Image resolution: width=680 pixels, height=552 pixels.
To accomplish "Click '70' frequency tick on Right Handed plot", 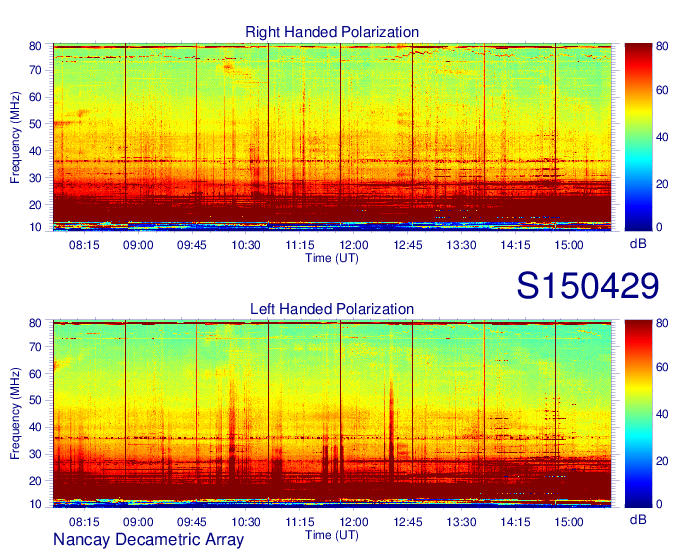I will 35,70.
